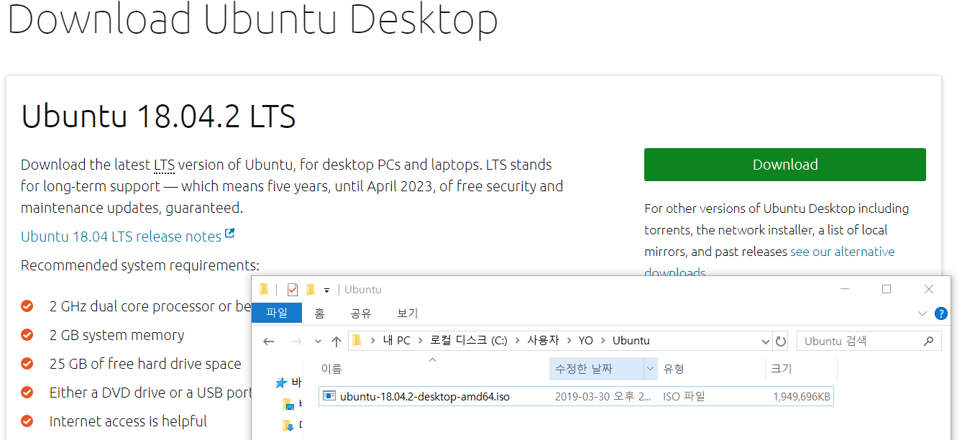The image size is (980, 440).
Task: Click the 'Download Ubuntu Desktop' page title
Action: 252,19
